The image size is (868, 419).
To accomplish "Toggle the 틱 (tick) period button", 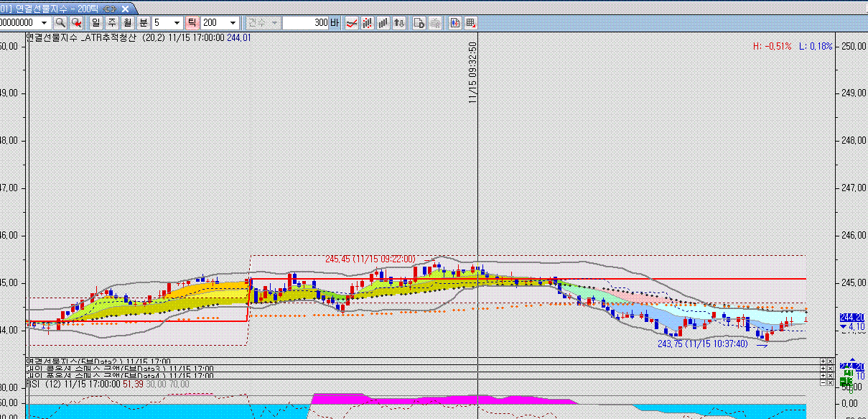I will coord(192,23).
